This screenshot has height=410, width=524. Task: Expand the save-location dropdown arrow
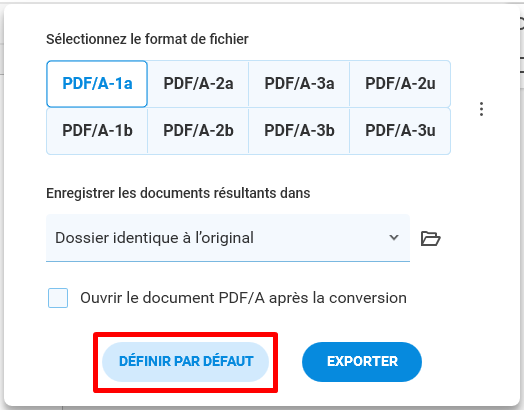tap(394, 238)
